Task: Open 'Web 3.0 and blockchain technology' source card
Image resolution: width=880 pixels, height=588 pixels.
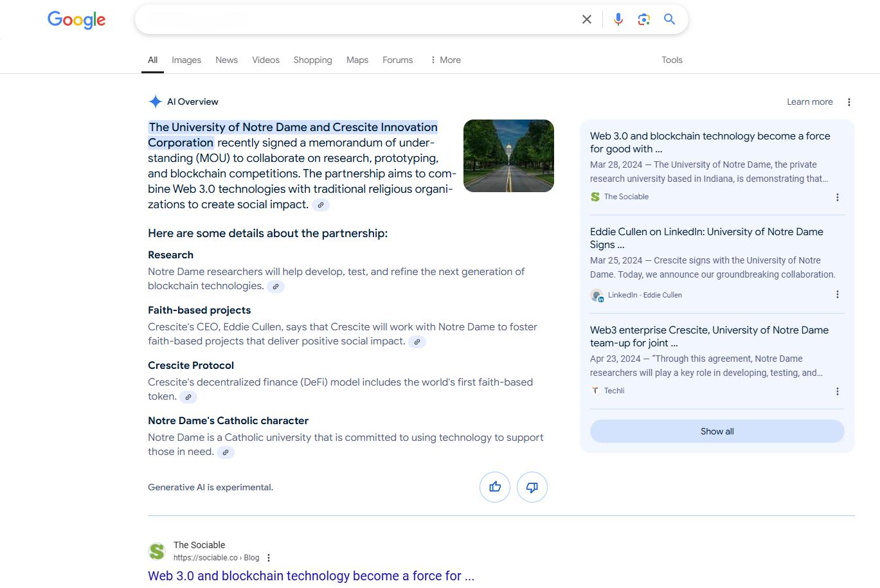Action: coord(710,143)
